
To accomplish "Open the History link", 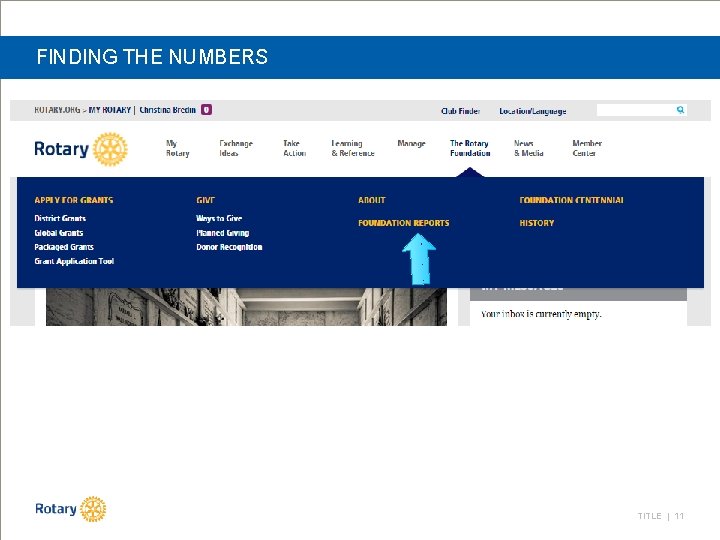I will pos(537,223).
